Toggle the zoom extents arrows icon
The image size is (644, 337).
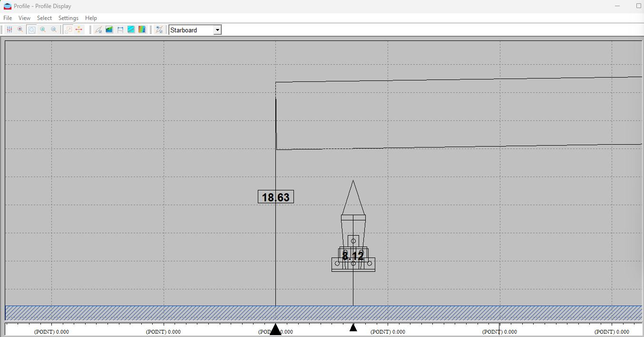68,30
